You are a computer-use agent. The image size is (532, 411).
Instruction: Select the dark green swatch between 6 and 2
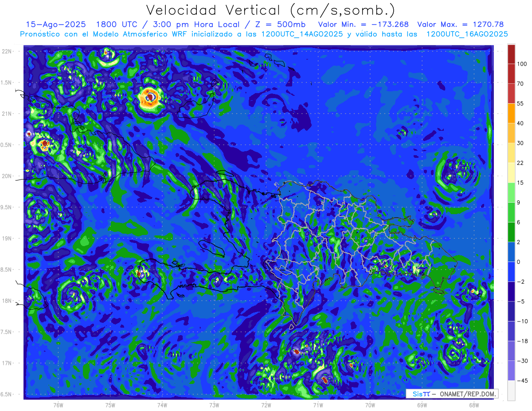pyautogui.click(x=511, y=232)
